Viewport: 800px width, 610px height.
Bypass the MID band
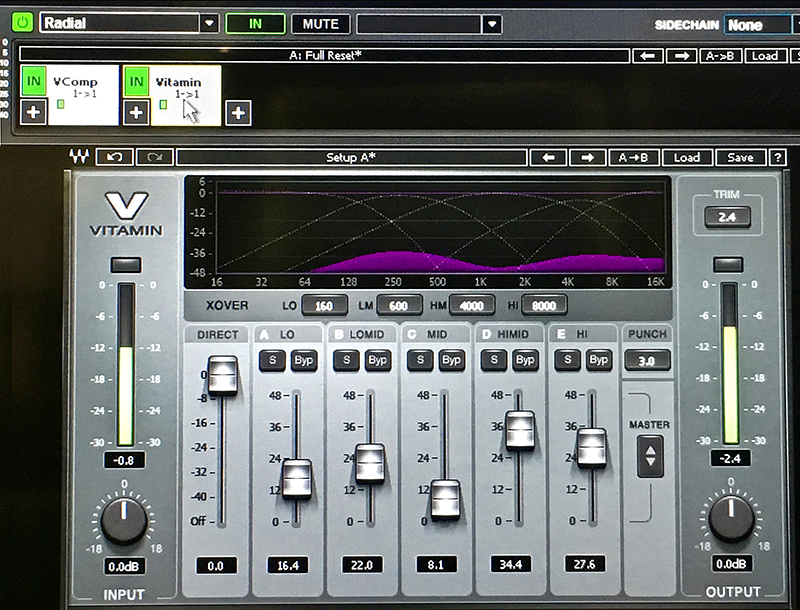[452, 360]
